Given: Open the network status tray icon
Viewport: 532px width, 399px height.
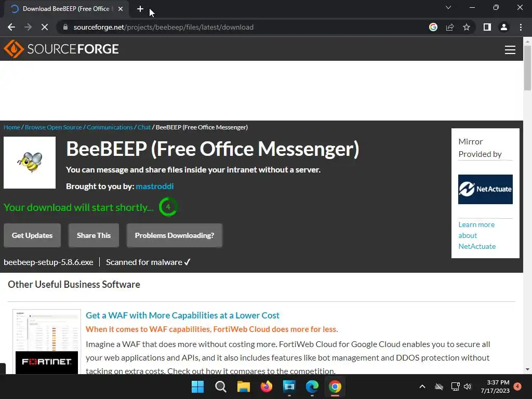Looking at the screenshot, I should 455,387.
